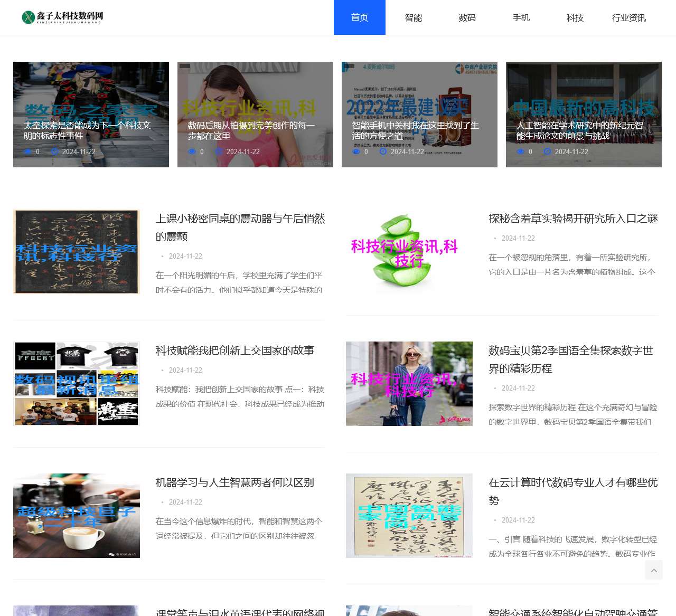
Task: Go to the 数码 navigation section
Action: (x=467, y=17)
